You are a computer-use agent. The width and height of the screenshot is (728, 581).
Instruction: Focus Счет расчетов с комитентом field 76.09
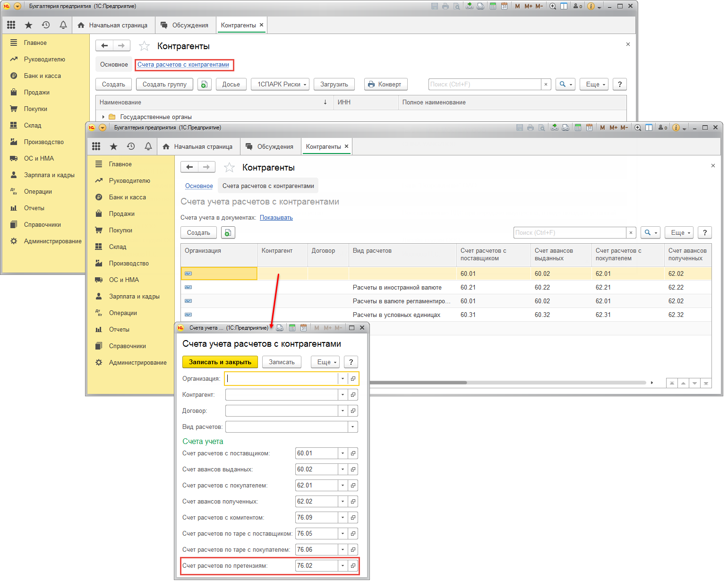(316, 517)
